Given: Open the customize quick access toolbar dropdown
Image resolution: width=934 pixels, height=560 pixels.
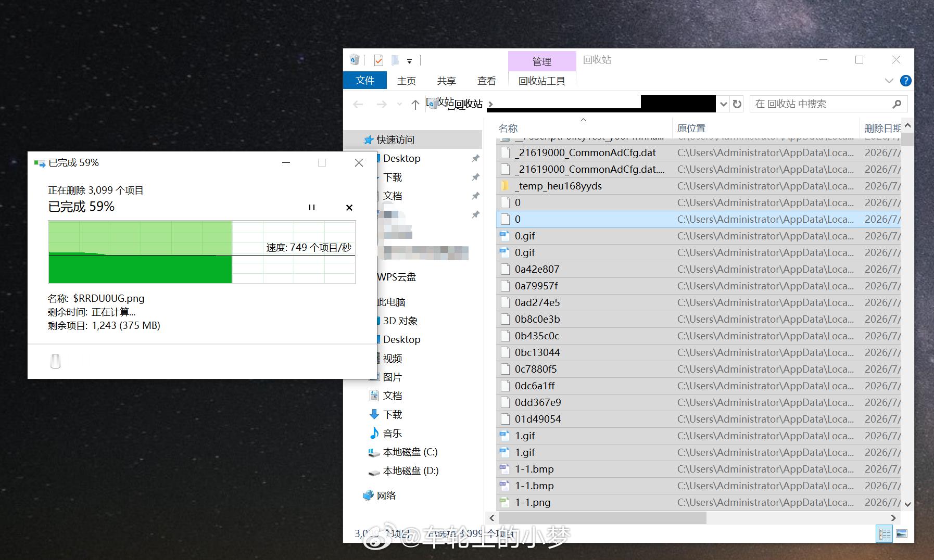Looking at the screenshot, I should [x=409, y=61].
